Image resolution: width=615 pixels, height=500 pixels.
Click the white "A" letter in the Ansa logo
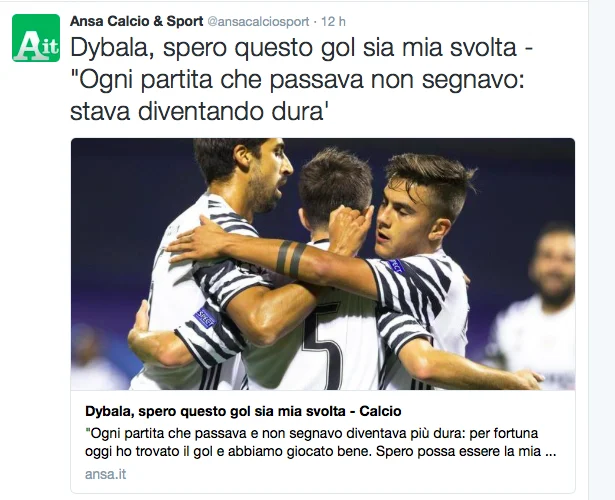pyautogui.click(x=28, y=45)
